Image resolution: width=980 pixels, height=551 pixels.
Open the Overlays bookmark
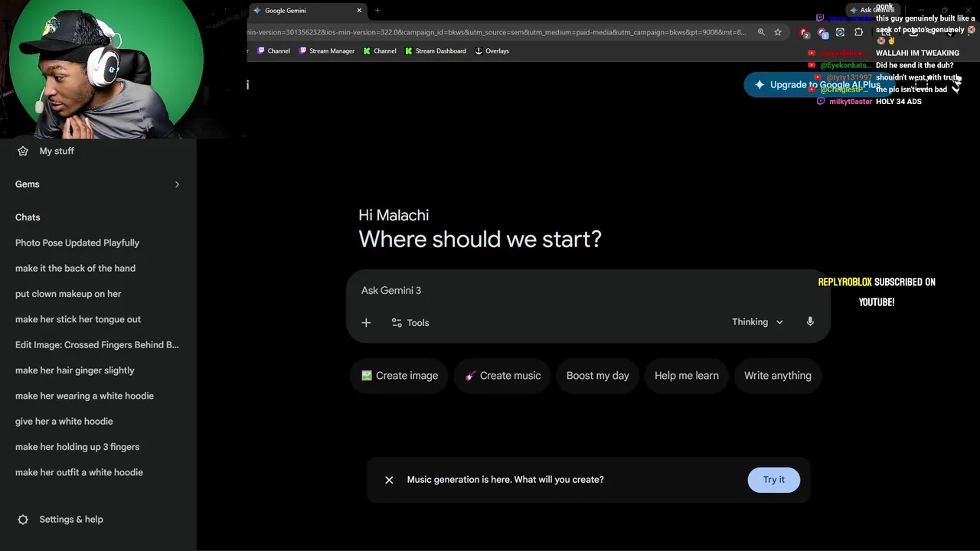pos(492,51)
